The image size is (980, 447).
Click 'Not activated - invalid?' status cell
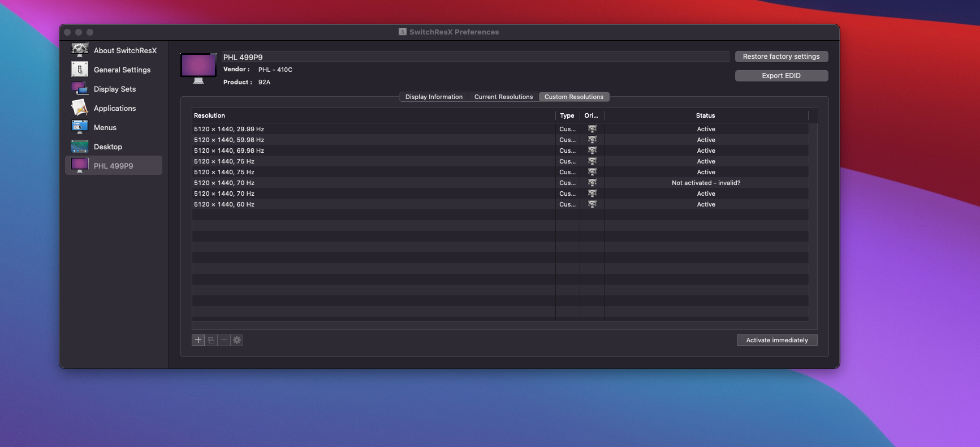(706, 183)
